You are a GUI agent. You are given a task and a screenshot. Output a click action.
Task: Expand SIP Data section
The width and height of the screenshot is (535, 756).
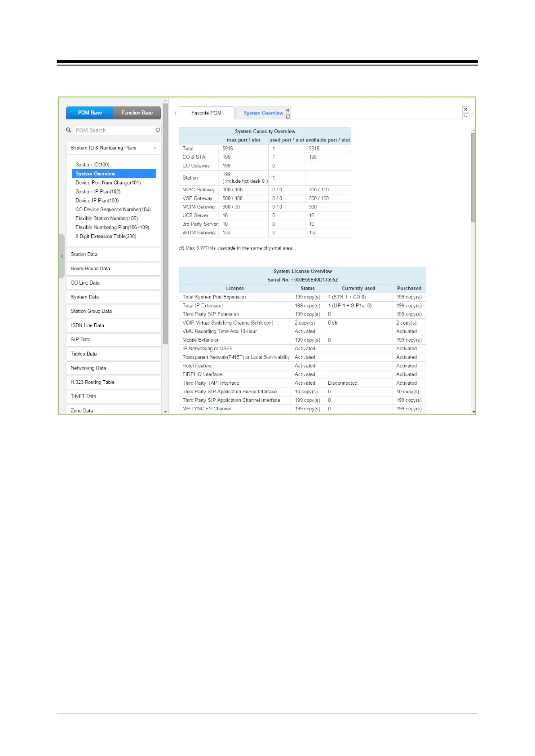pos(114,340)
